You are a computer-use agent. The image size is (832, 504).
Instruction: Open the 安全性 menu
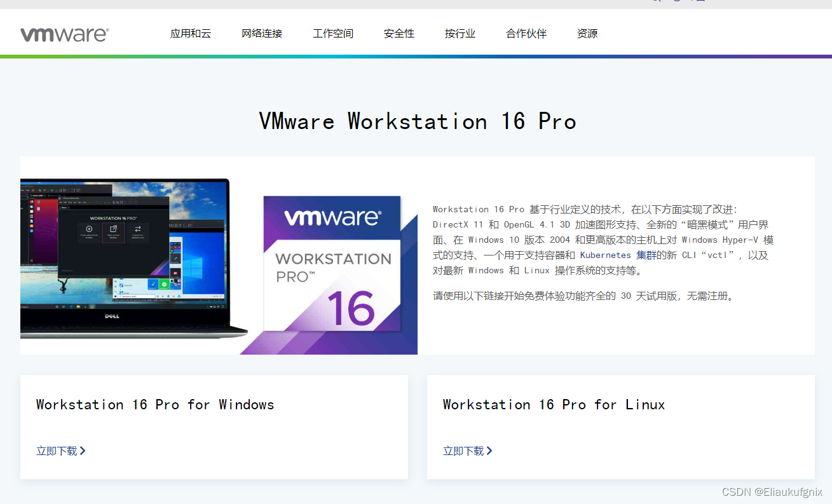point(399,34)
